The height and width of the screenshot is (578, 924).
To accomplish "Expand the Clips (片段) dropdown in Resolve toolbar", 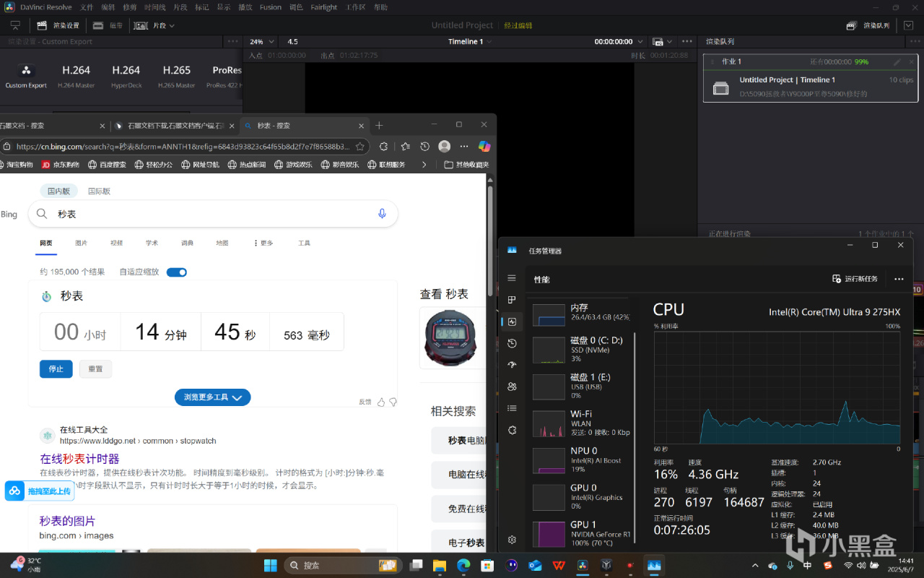I will click(154, 25).
